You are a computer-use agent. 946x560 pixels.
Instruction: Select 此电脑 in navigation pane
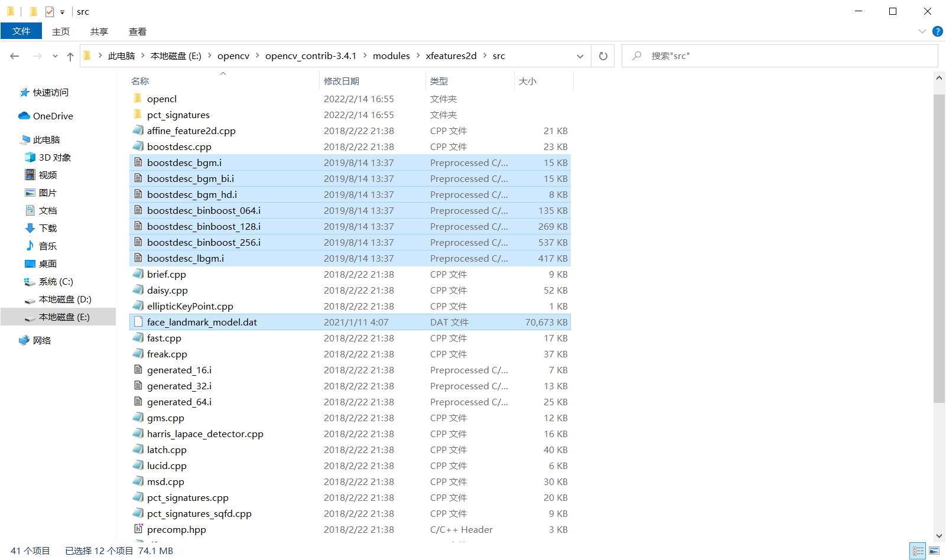[x=47, y=140]
